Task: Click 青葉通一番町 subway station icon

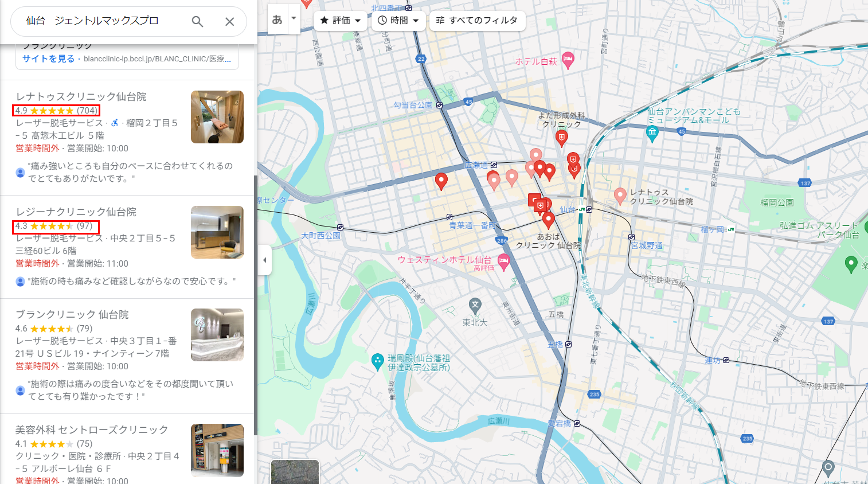Action: coord(449,217)
